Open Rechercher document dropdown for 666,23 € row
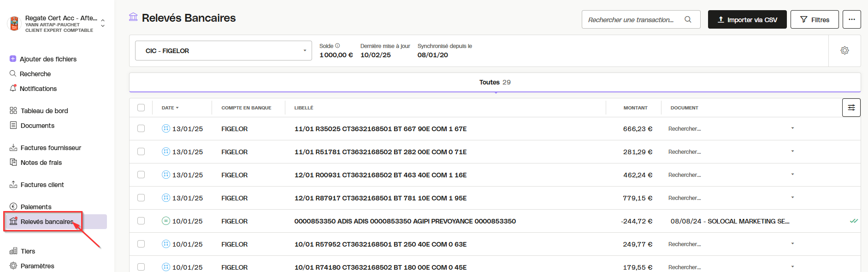 tap(731, 128)
